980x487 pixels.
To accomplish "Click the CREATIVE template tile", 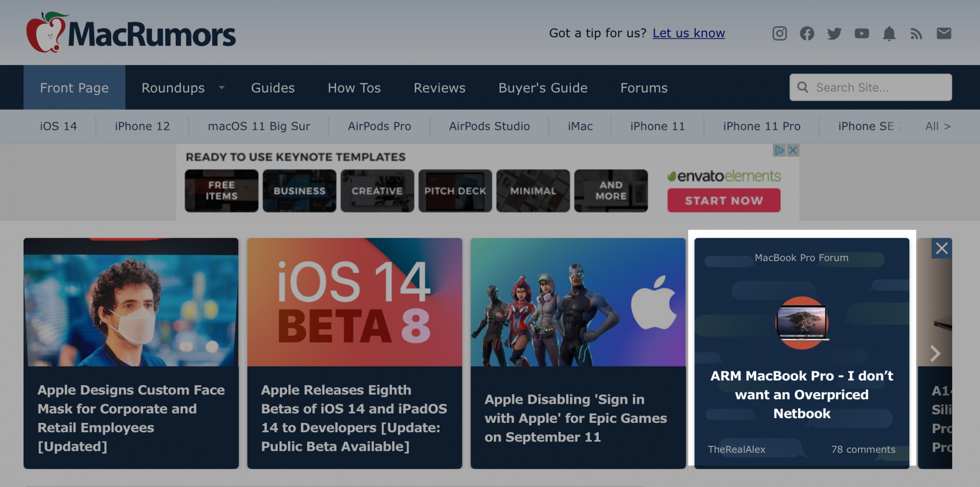I will coord(377,191).
